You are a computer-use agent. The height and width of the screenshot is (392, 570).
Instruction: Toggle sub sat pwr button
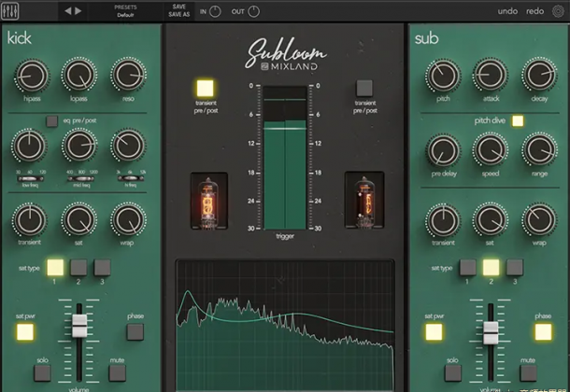click(434, 331)
